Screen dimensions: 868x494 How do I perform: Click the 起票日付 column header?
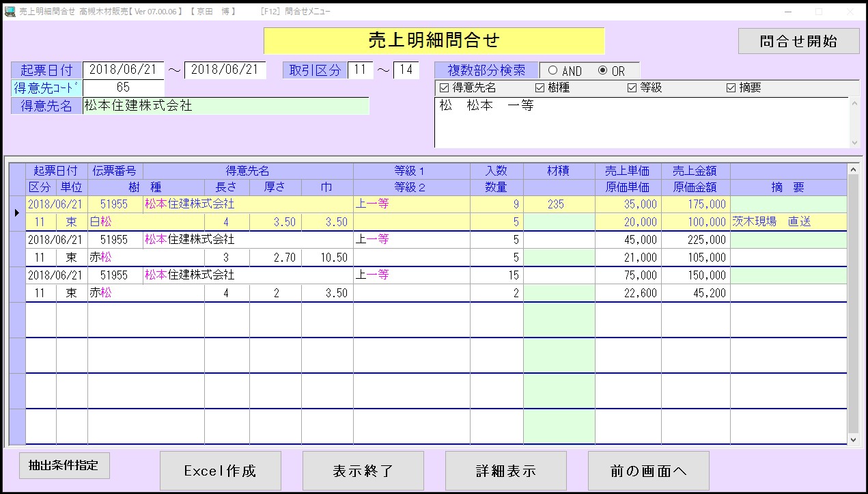pos(56,171)
